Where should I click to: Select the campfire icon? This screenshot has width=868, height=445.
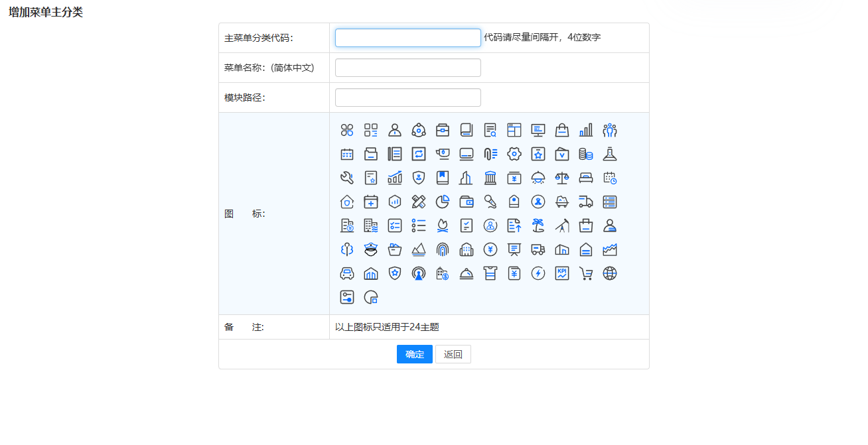pyautogui.click(x=443, y=225)
